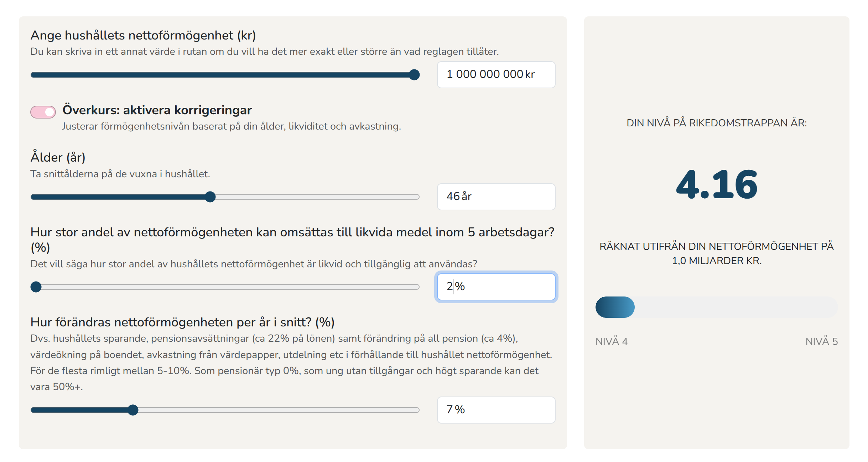Click the NIVÅ 5 label
This screenshot has height=462, width=868.
[821, 341]
